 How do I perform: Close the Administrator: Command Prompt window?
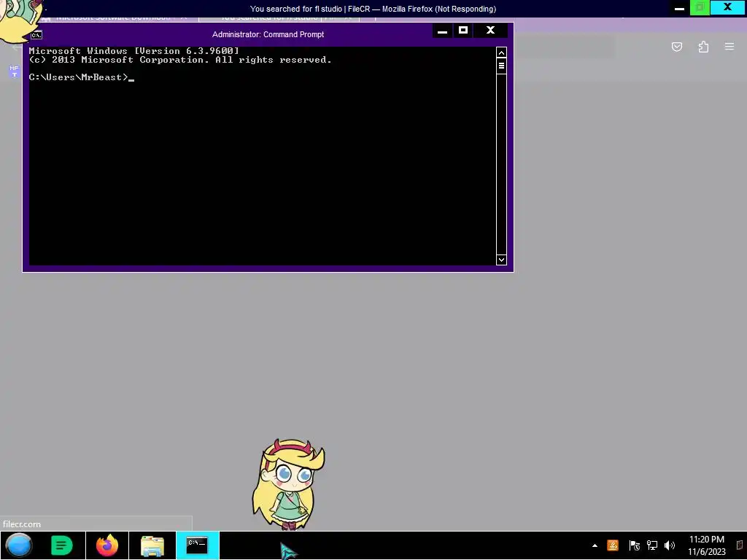(490, 31)
